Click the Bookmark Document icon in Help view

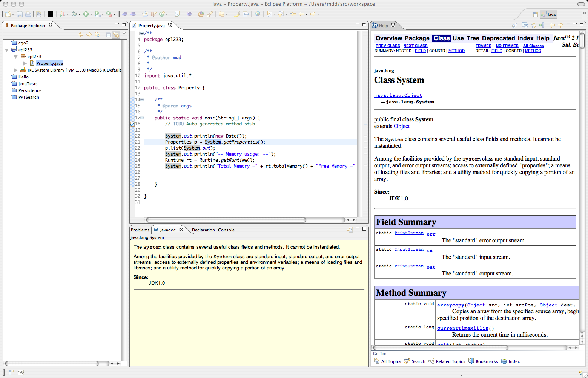pos(542,25)
